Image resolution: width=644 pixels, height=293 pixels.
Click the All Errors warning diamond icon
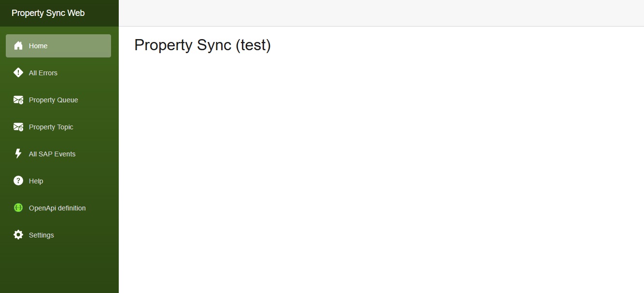coord(18,73)
